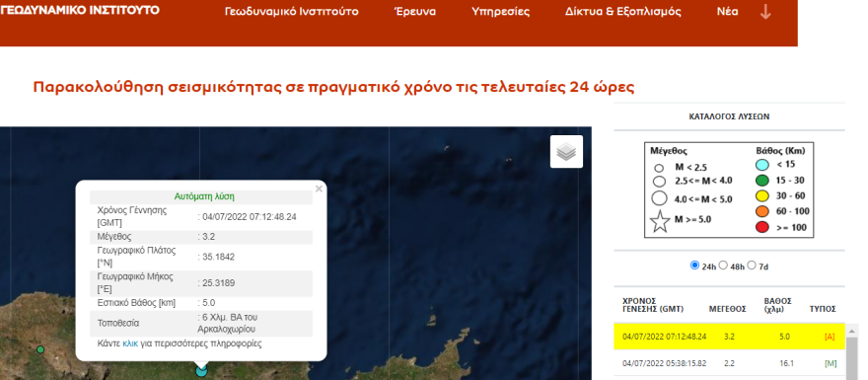Click the page title Παρακολούθηση σεισμικότητας
868x380 pixels.
pyautogui.click(x=333, y=88)
